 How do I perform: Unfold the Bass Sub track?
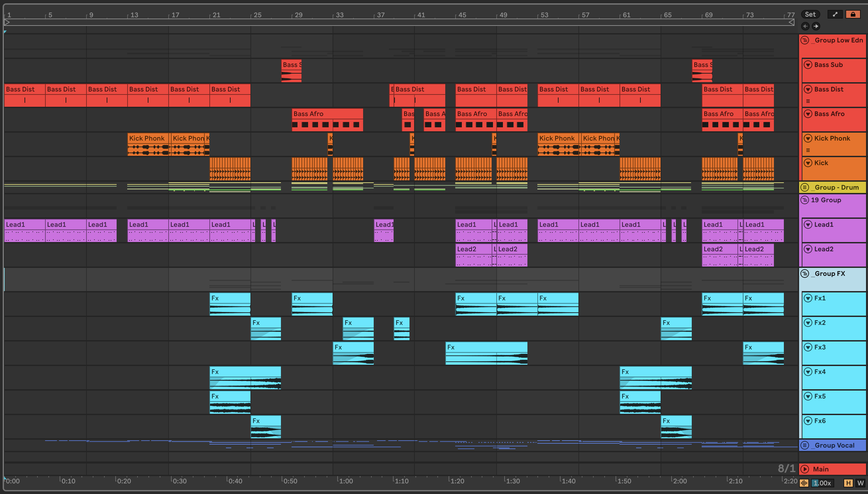(808, 64)
